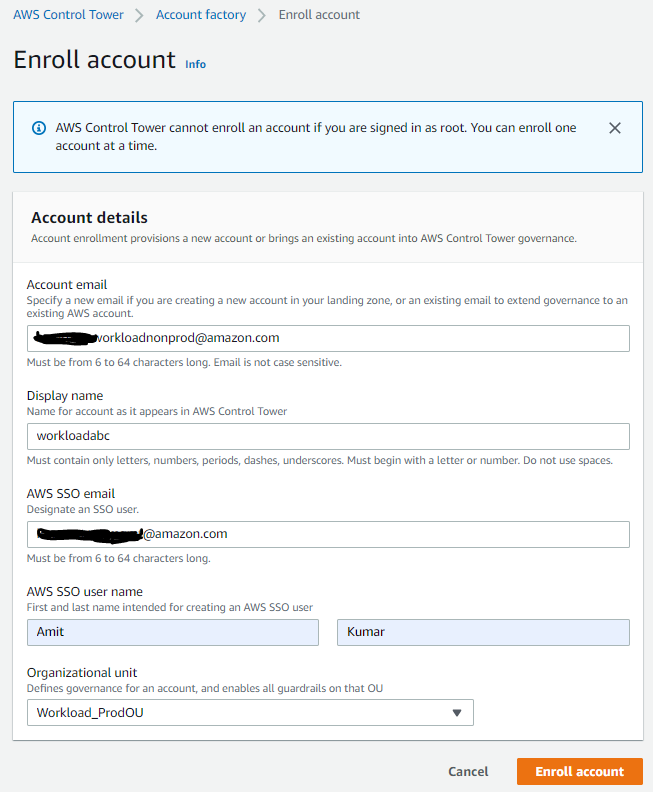Click the 'Do not use spaces' hint text
Viewport: 653px width, 792px height.
tap(568, 460)
